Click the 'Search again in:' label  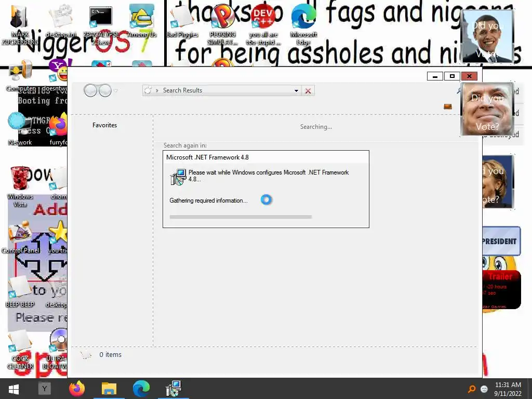(x=185, y=145)
